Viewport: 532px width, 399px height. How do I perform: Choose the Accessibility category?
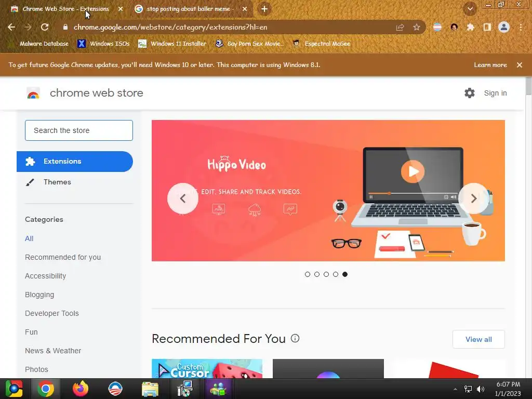coord(46,276)
